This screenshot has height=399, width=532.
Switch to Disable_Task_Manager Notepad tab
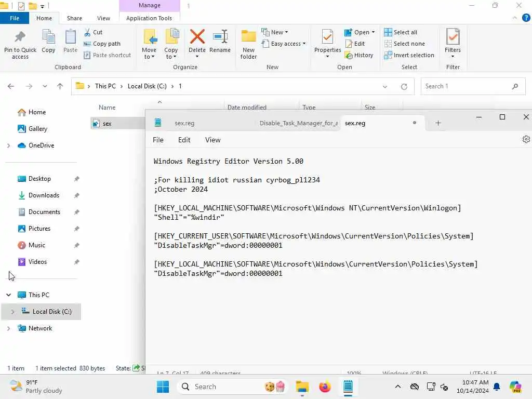click(298, 123)
